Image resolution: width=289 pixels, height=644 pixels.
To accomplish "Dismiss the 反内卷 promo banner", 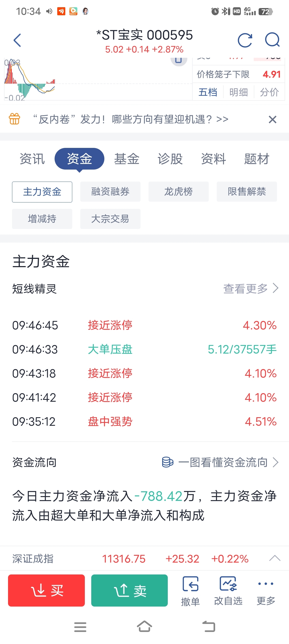I will pyautogui.click(x=272, y=119).
